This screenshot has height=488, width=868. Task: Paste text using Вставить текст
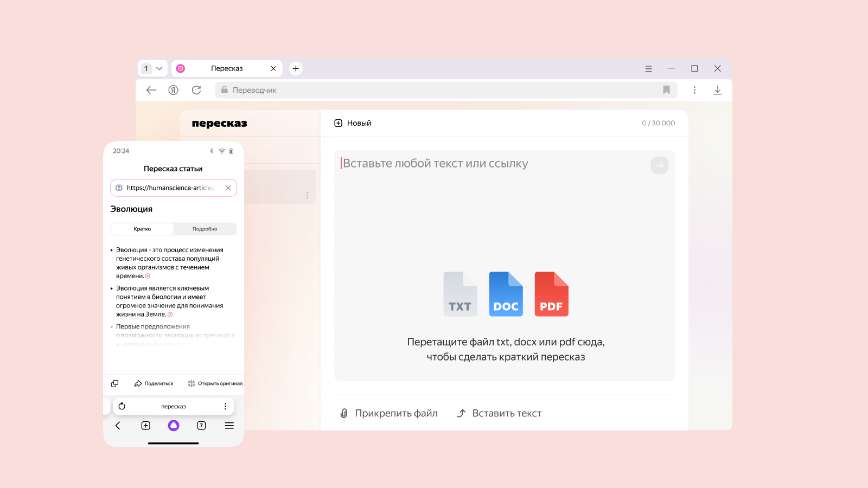(x=499, y=413)
